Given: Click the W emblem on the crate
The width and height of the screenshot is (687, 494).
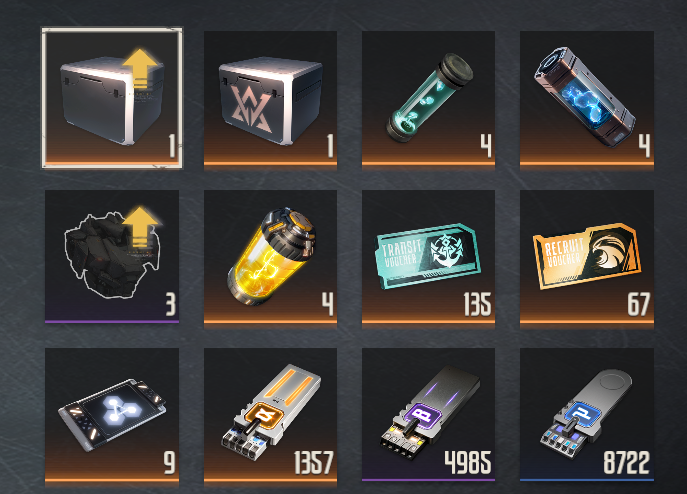Looking at the screenshot, I should [253, 110].
